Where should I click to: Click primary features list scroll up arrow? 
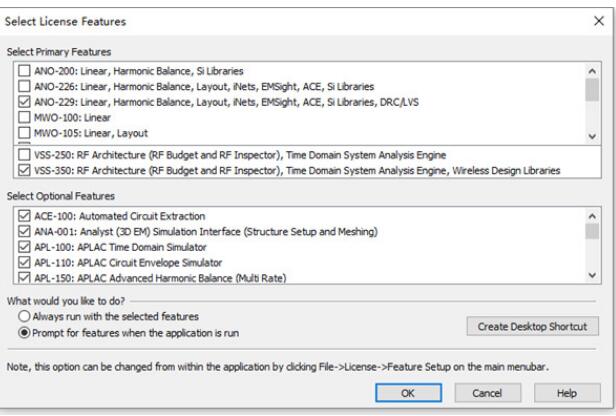click(592, 71)
